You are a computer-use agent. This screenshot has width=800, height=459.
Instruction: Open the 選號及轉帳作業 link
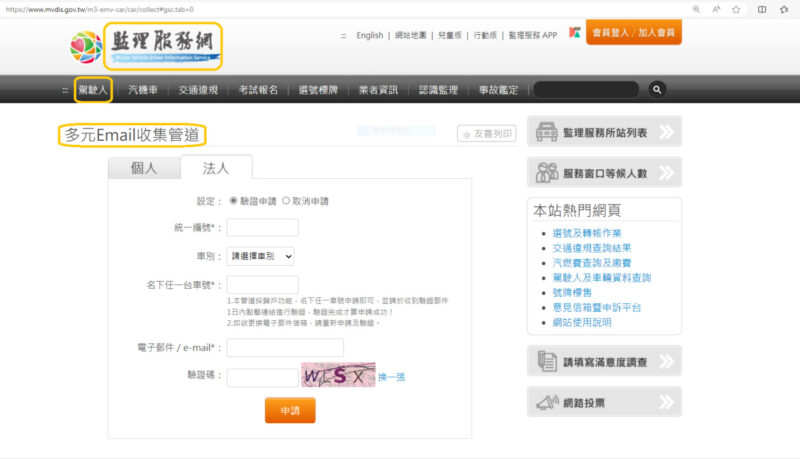pyautogui.click(x=585, y=232)
